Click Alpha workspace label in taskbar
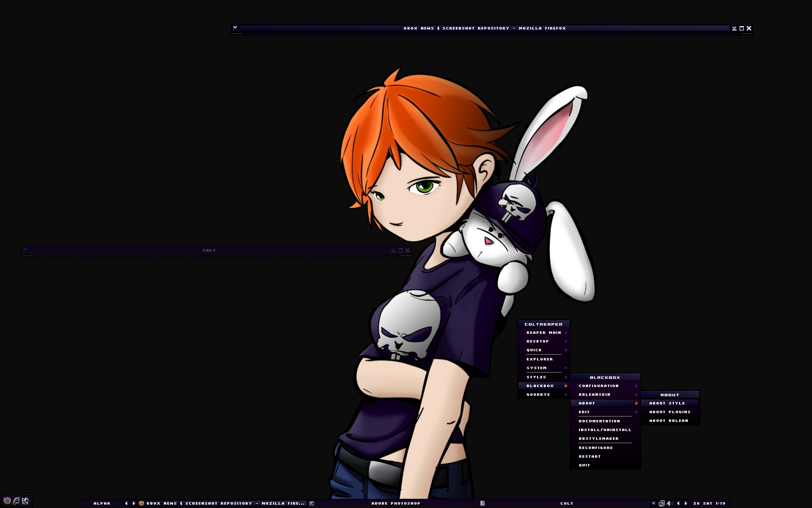812x508 pixels. (x=102, y=503)
